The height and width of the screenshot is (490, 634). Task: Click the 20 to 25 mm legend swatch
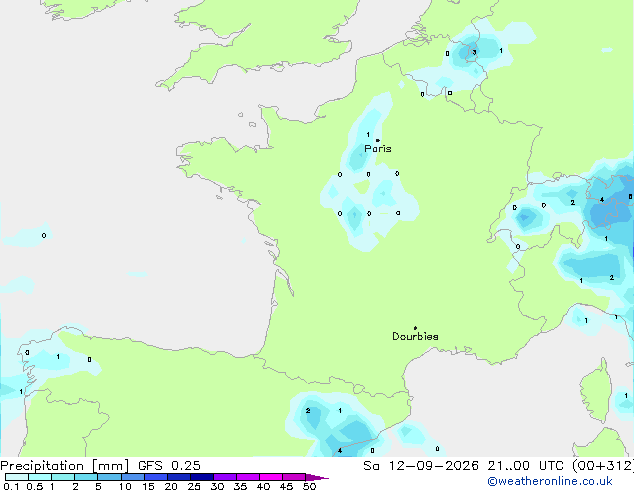tap(179, 477)
